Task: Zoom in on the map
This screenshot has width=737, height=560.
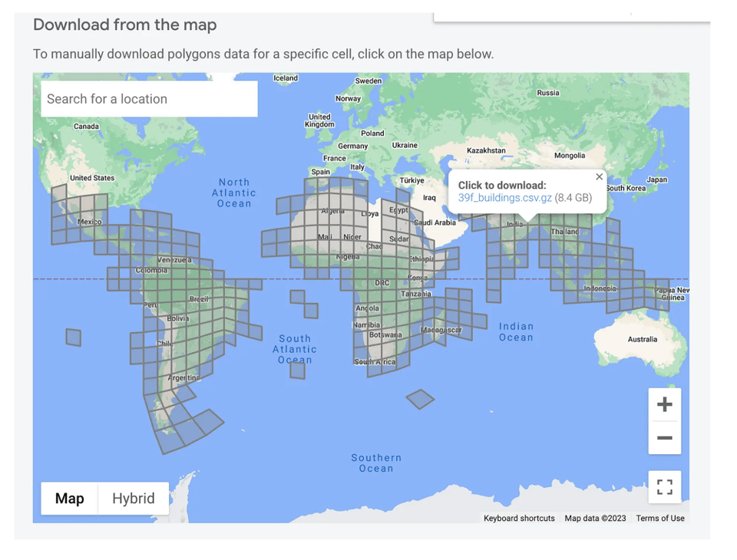Action: (665, 404)
